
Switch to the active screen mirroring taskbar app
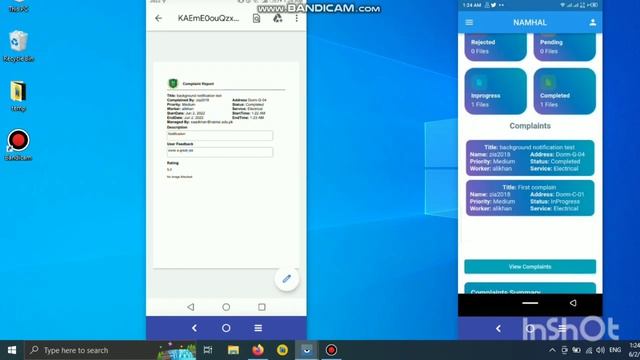point(307,350)
